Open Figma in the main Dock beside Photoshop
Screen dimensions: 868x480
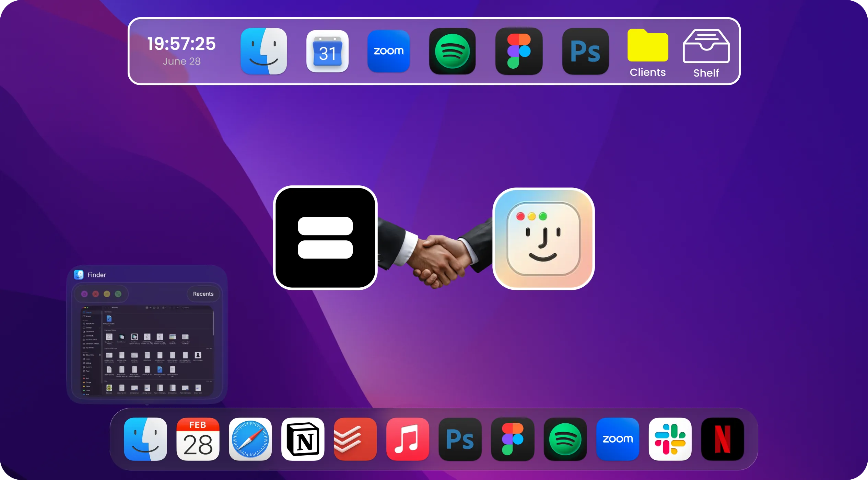[x=513, y=439]
